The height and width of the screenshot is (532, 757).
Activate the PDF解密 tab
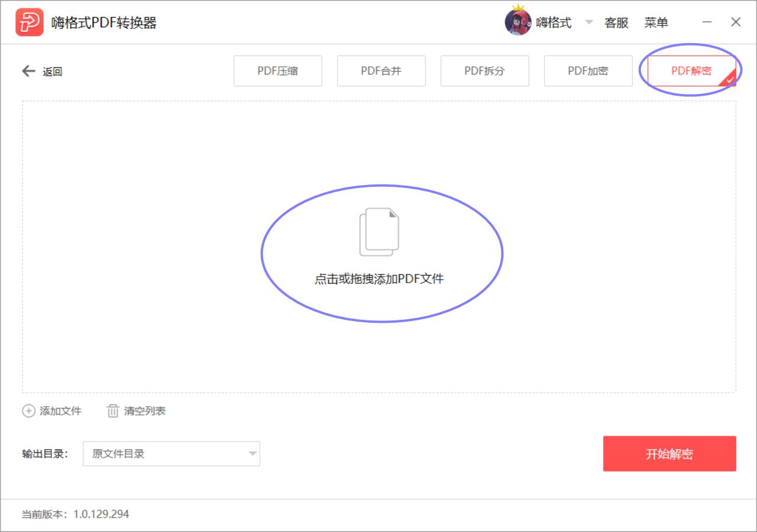click(691, 69)
